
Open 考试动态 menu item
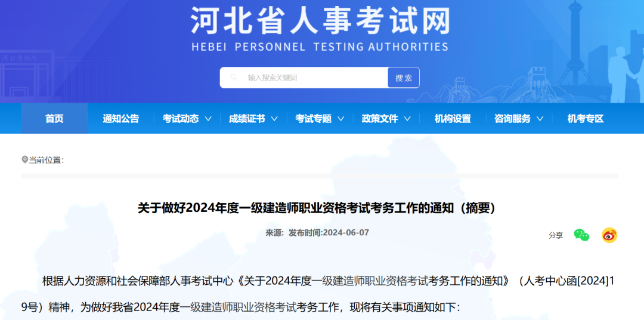pos(180,119)
